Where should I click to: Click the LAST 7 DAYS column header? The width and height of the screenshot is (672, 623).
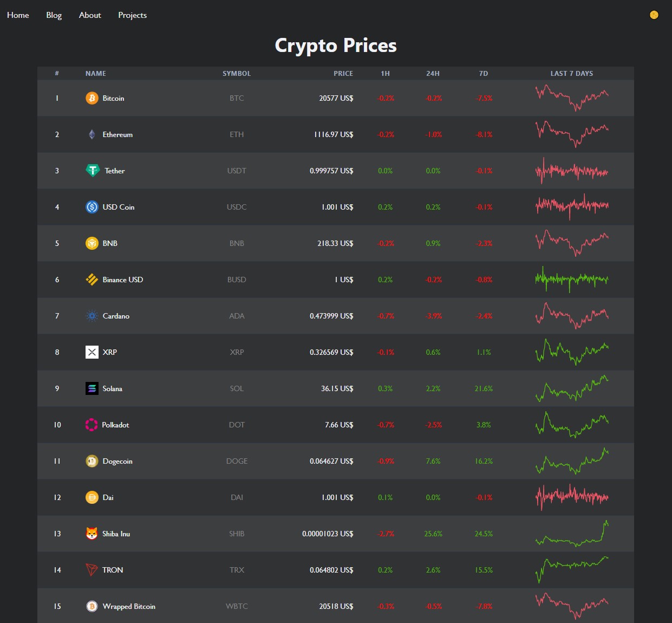[x=572, y=74]
